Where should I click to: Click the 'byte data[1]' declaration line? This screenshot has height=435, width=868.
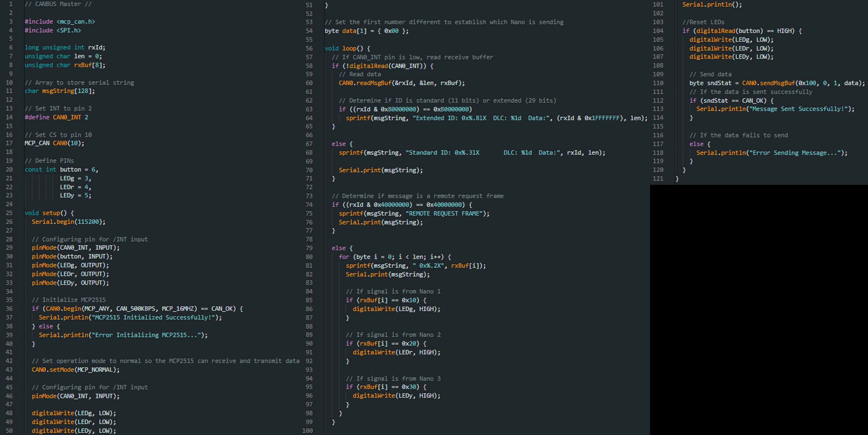click(366, 31)
